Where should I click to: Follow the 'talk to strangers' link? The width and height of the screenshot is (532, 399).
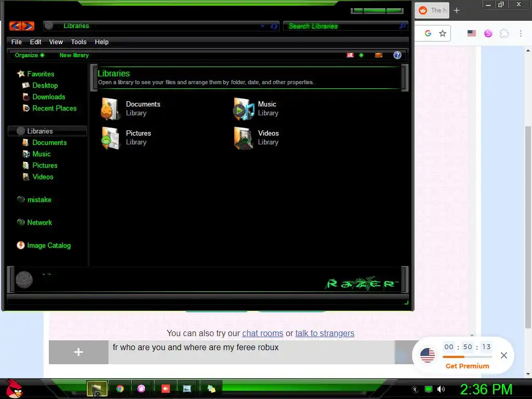[325, 333]
